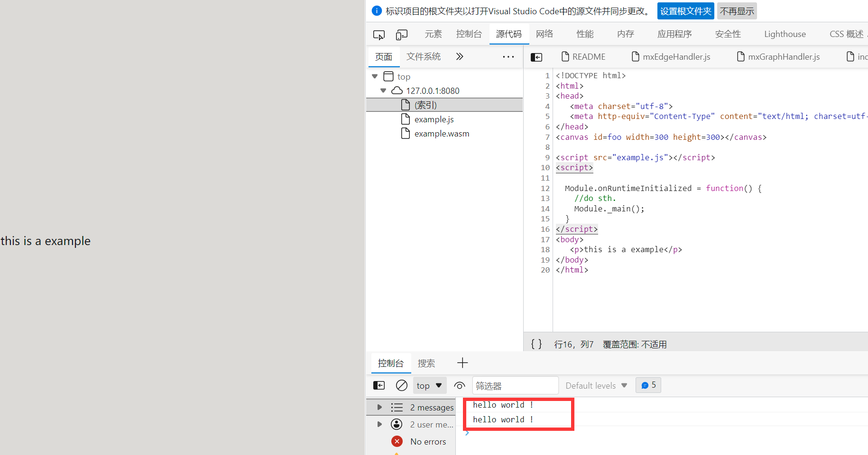This screenshot has height=455, width=868.
Task: Click the issues counter showing 5
Action: [x=648, y=385]
